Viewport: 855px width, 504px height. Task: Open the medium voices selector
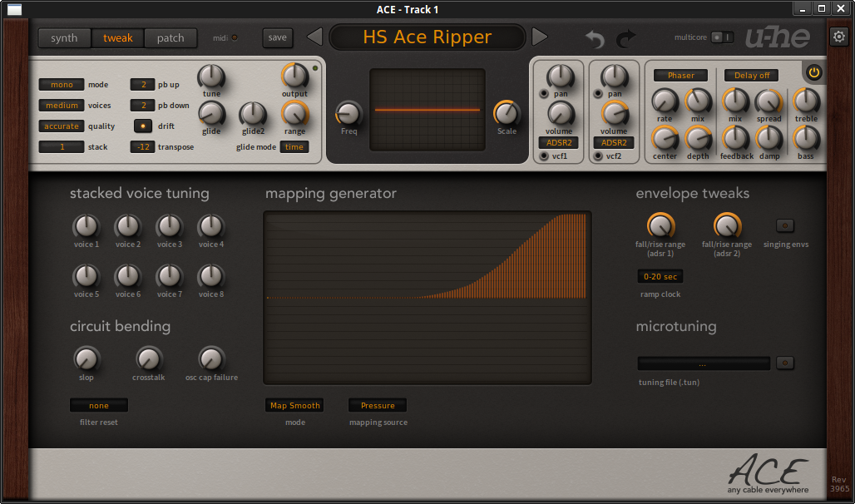click(62, 106)
